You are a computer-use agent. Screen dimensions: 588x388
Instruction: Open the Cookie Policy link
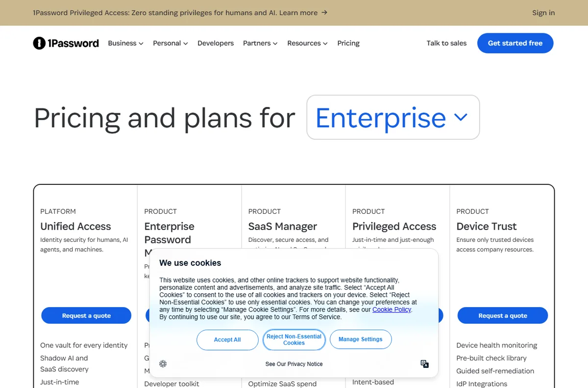392,310
